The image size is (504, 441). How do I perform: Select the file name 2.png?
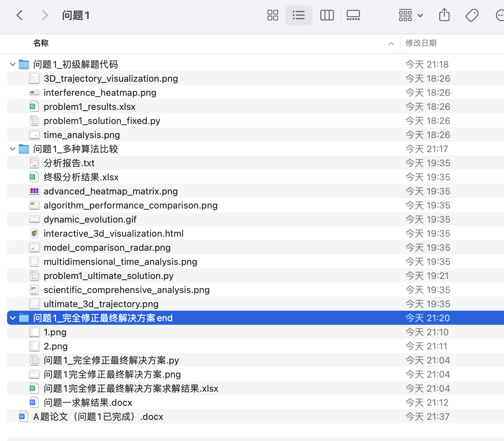tap(56, 346)
